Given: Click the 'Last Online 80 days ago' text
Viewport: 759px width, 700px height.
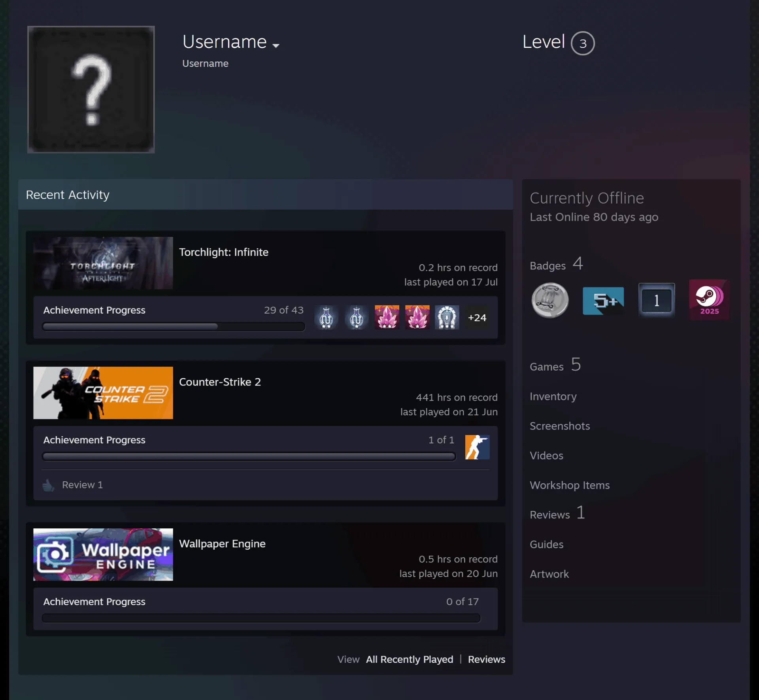Looking at the screenshot, I should (x=594, y=217).
